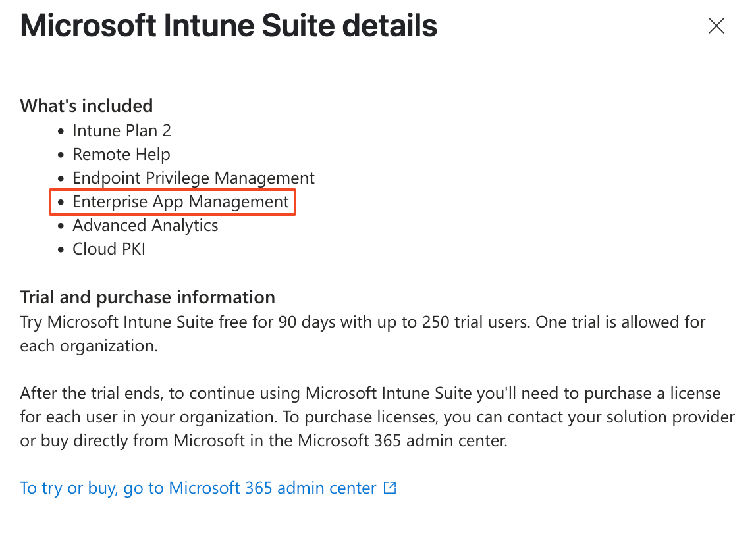Viewport: 756px width, 537px height.
Task: Select 'Enterprise App Management' list item
Action: [x=180, y=202]
